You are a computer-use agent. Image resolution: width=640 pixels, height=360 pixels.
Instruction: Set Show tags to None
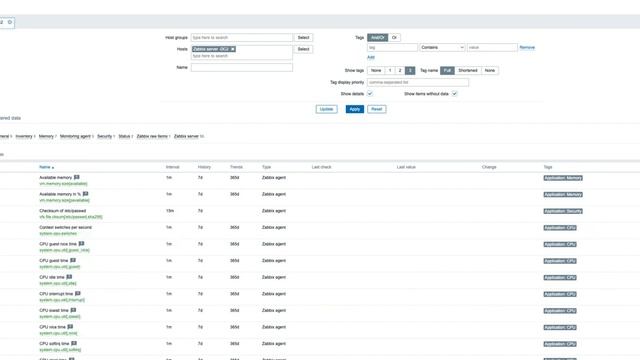click(x=376, y=71)
